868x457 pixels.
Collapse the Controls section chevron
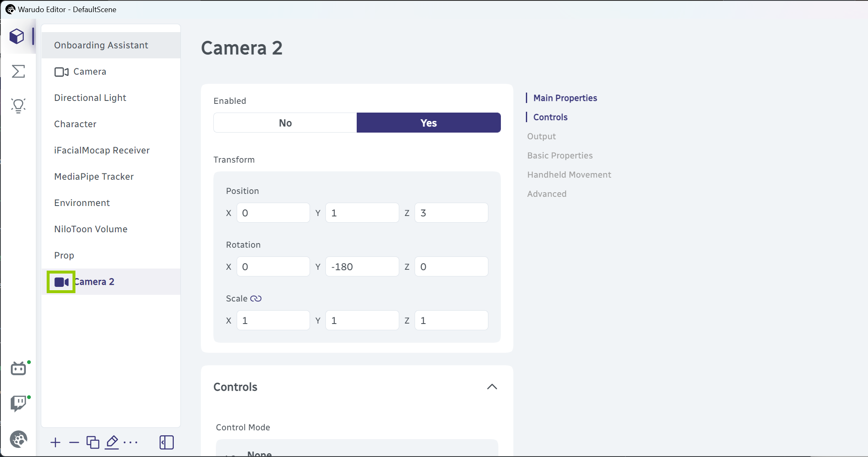click(x=492, y=387)
